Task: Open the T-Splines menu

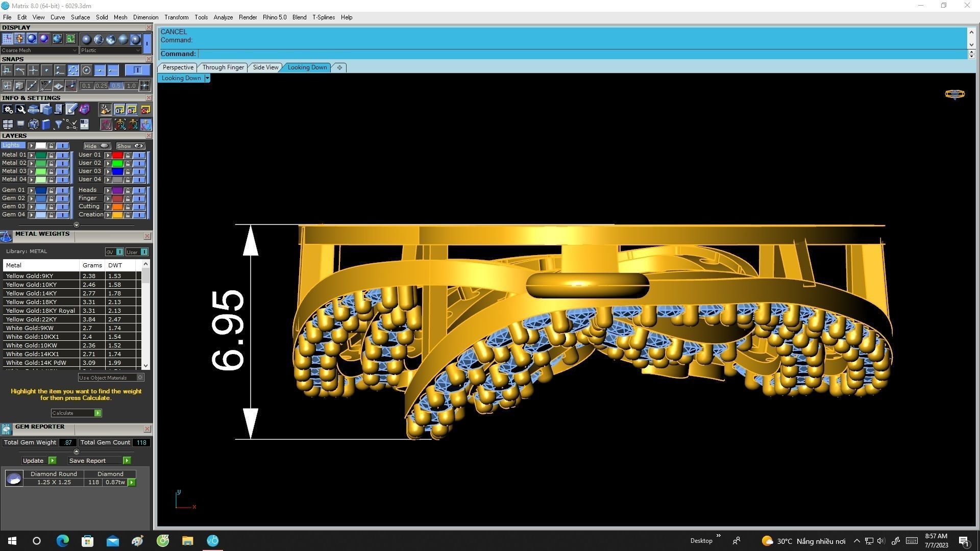Action: click(x=323, y=17)
